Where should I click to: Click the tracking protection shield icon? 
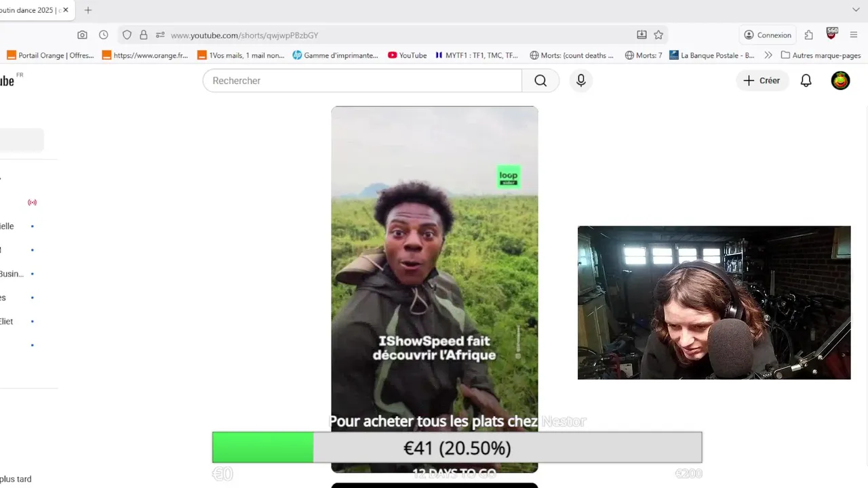click(x=127, y=35)
